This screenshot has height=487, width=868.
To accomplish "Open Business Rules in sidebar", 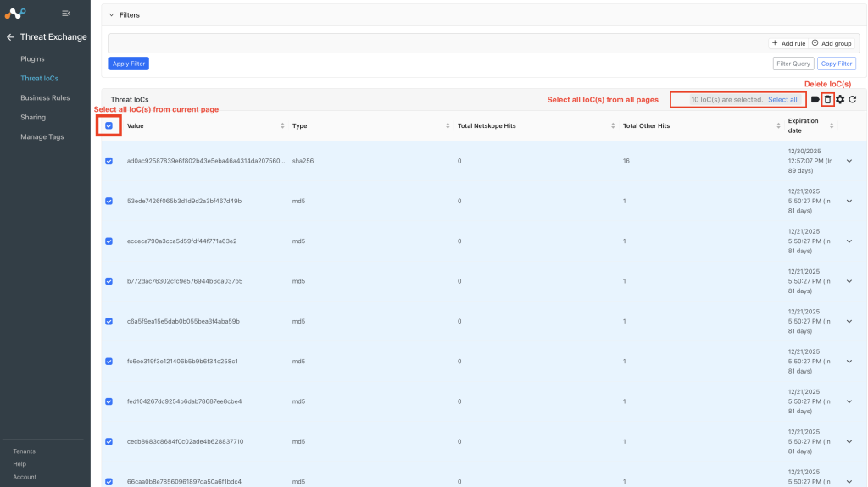I will click(45, 98).
